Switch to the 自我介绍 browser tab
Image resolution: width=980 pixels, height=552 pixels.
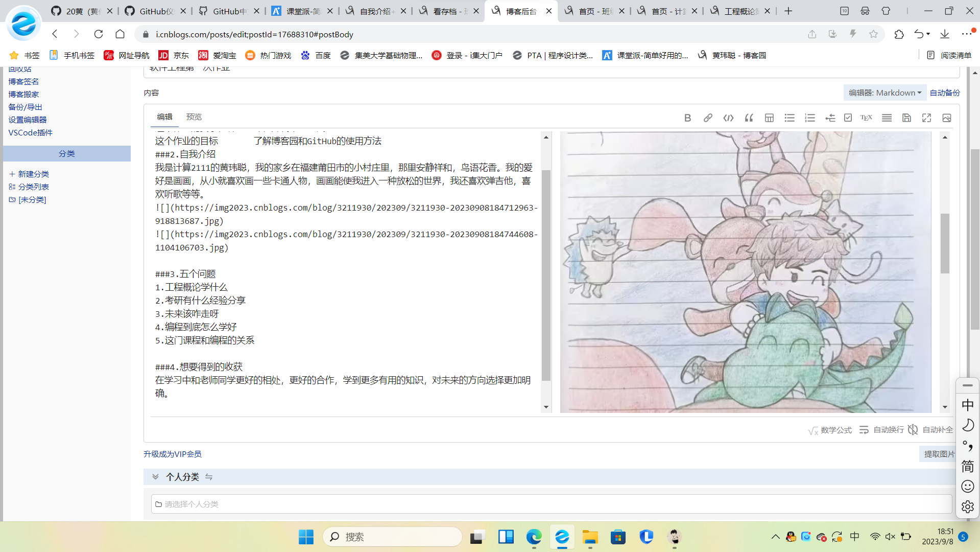376,11
